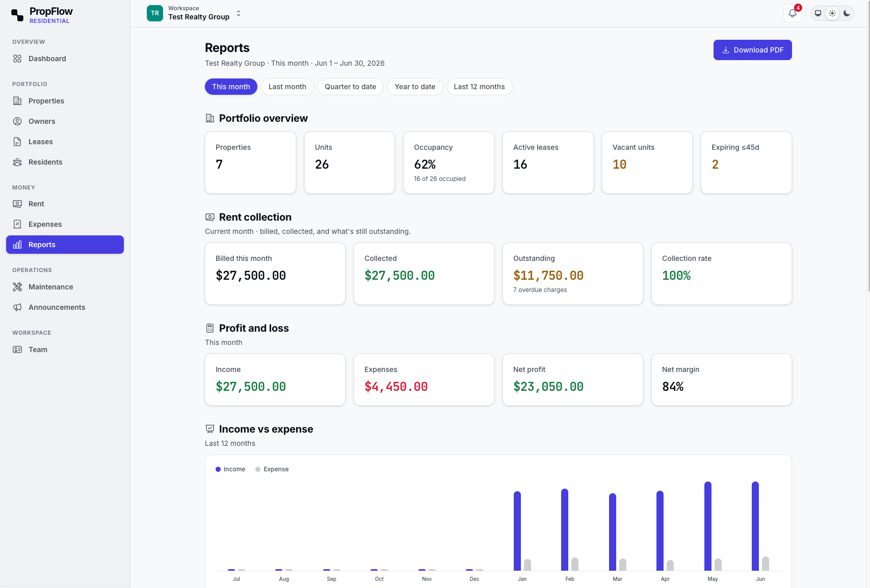The height and width of the screenshot is (588, 870).
Task: Click the page vertical scrollbar
Action: 868,146
